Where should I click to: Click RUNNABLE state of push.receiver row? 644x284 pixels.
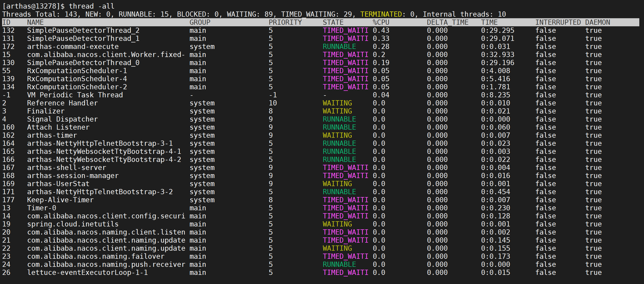tap(339, 264)
